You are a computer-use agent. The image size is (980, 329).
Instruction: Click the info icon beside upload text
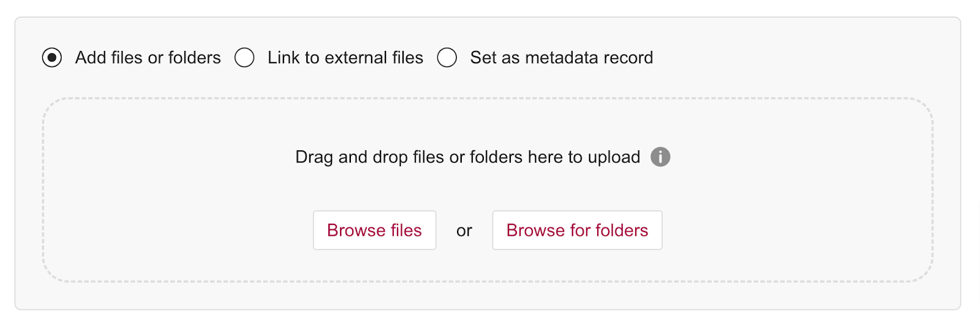click(x=660, y=157)
